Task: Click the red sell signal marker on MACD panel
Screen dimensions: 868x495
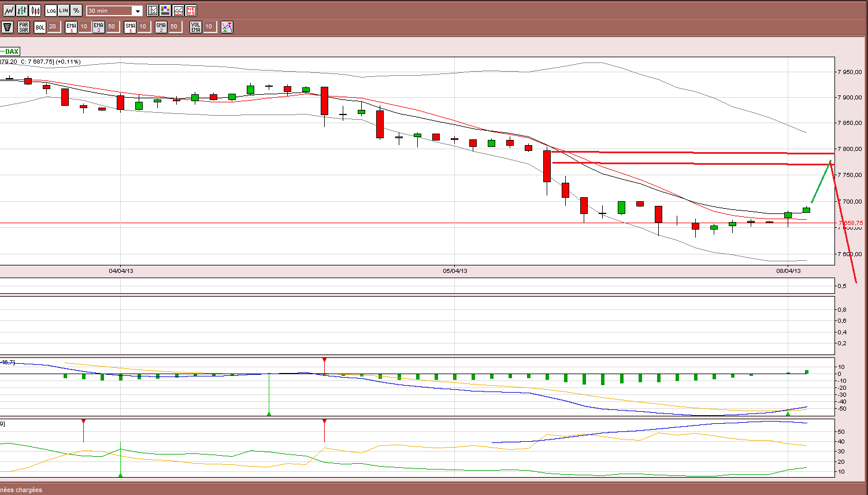Action: point(324,360)
